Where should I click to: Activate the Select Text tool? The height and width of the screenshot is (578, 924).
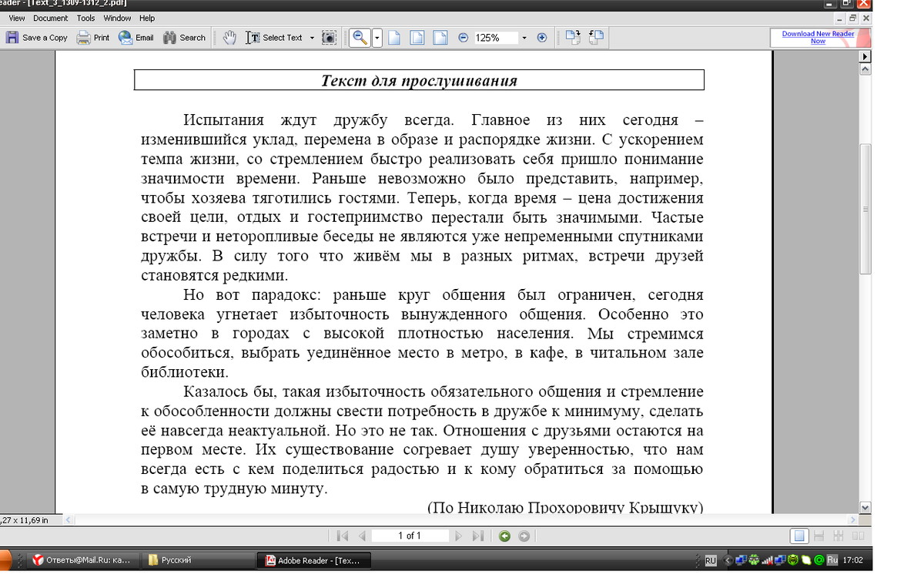click(275, 37)
